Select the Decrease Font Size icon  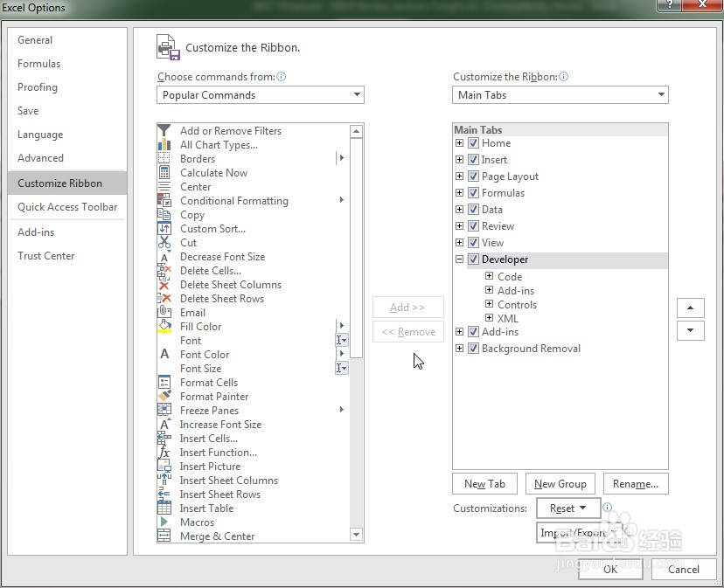coord(164,257)
